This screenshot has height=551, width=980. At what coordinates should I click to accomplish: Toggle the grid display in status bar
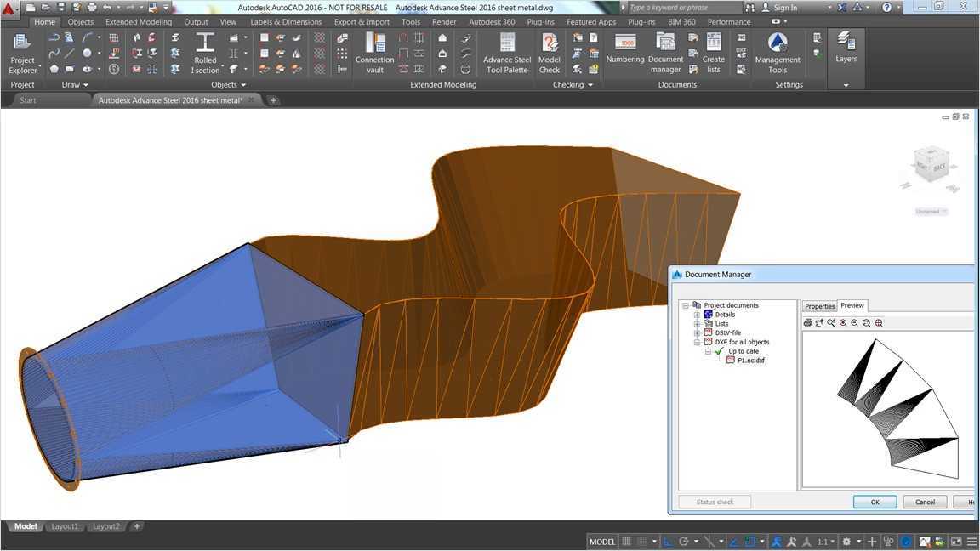[x=626, y=542]
